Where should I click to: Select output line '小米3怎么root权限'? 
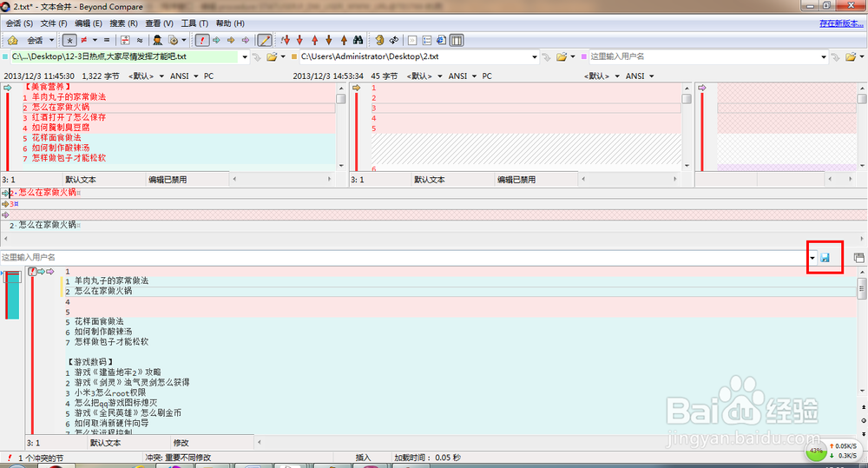[110, 392]
